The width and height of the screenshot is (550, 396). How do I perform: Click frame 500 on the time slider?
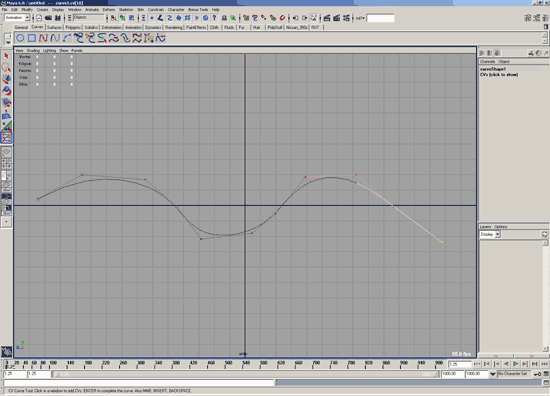228,364
